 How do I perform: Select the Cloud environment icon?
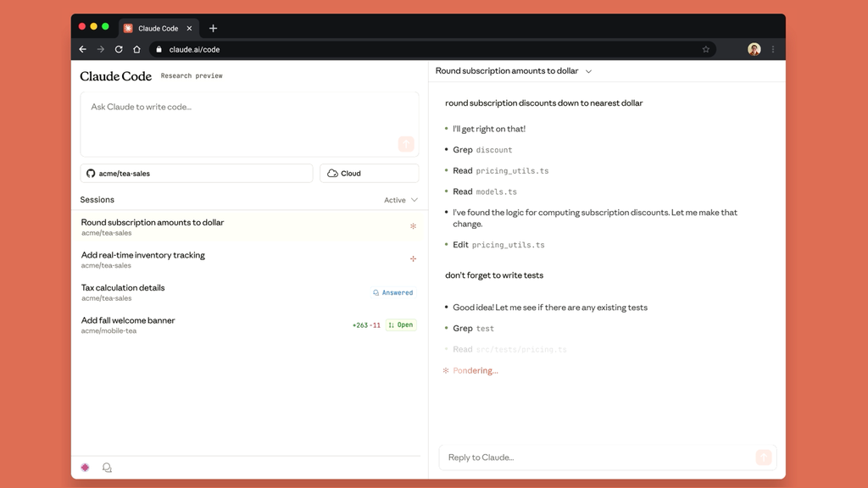(x=331, y=173)
